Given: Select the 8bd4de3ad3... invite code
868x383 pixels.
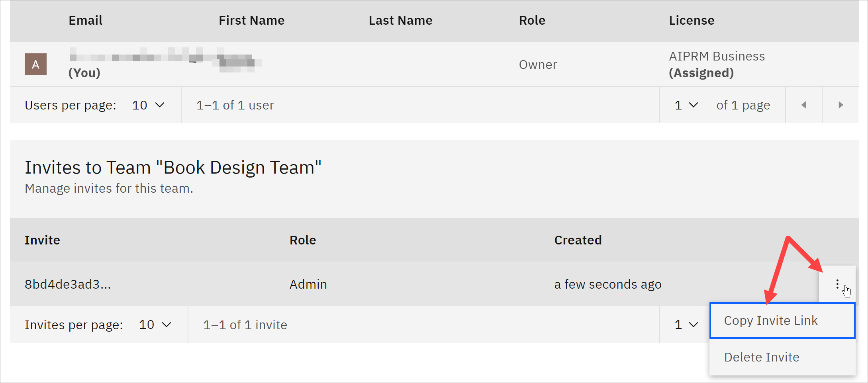Looking at the screenshot, I should pyautogui.click(x=68, y=284).
